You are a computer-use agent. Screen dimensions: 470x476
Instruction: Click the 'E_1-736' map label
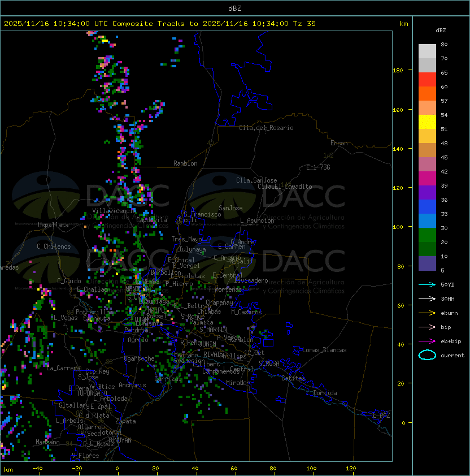[318, 167]
